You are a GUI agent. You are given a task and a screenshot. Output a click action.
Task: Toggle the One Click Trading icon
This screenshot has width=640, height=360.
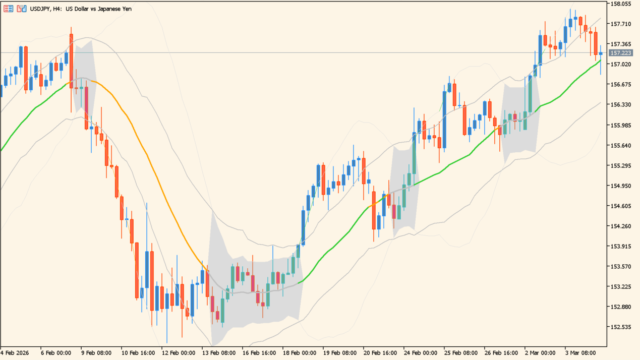[22, 9]
